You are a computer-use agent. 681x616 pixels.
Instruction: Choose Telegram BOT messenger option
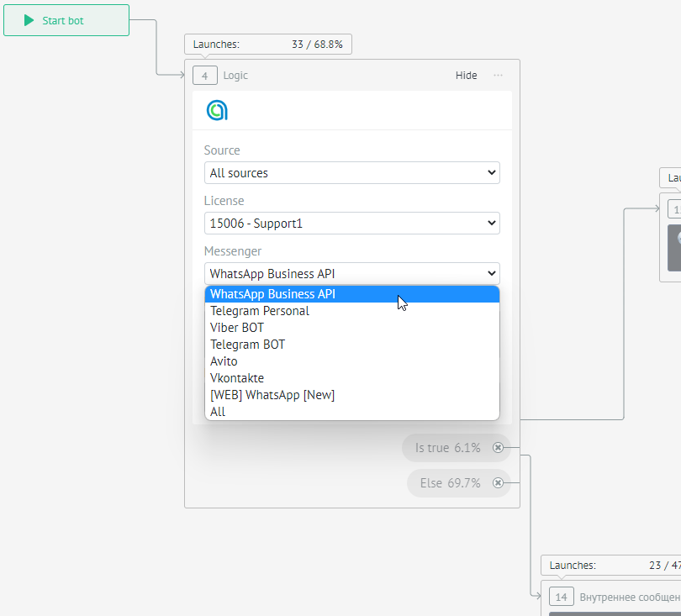tap(247, 345)
